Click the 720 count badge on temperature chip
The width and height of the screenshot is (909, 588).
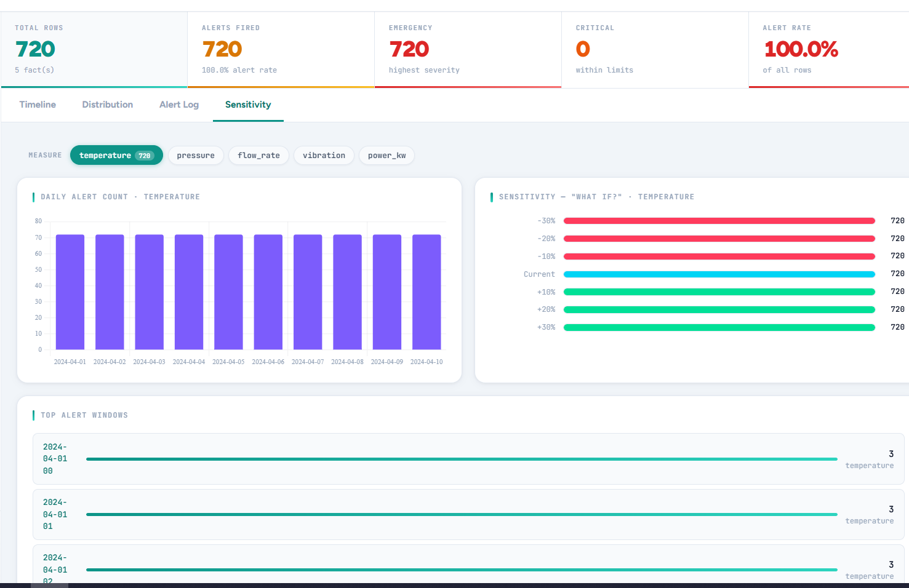pos(143,155)
